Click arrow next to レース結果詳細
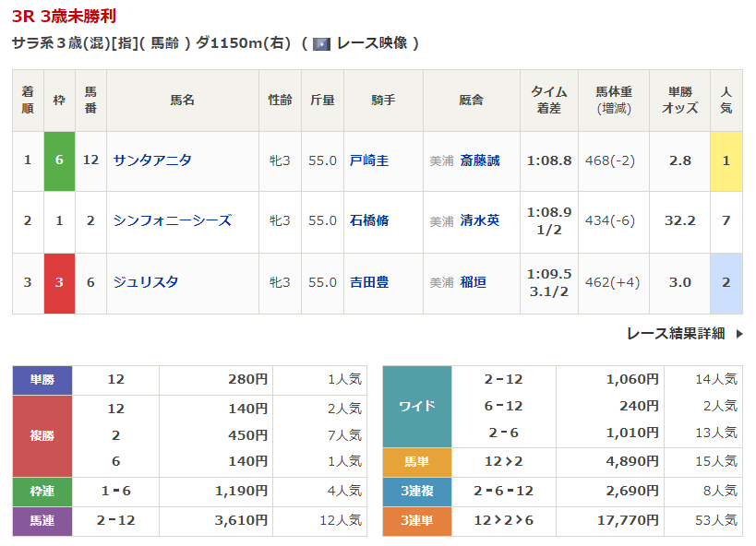This screenshot has width=756, height=546. point(739,334)
